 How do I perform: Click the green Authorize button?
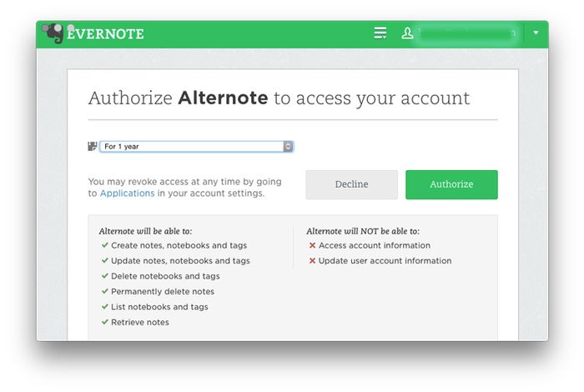click(451, 184)
